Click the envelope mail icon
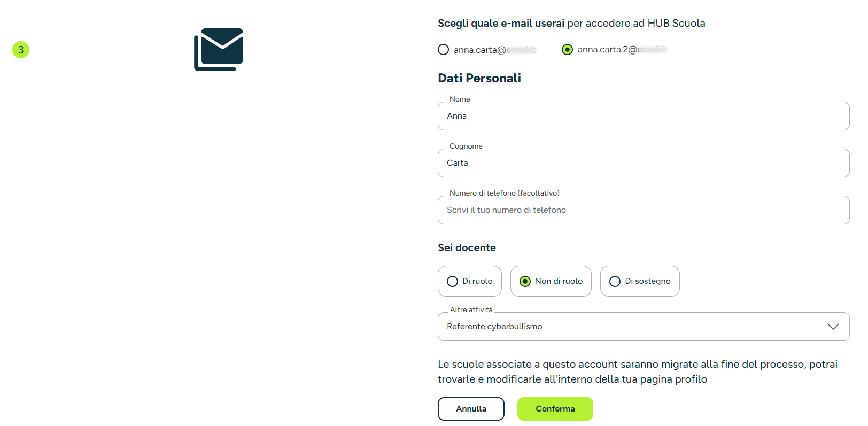The height and width of the screenshot is (426, 868). pyautogui.click(x=219, y=50)
